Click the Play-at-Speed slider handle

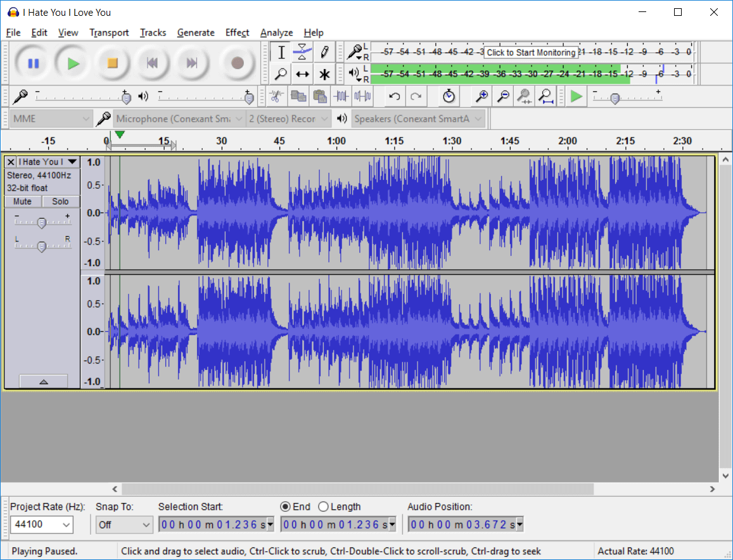click(615, 98)
